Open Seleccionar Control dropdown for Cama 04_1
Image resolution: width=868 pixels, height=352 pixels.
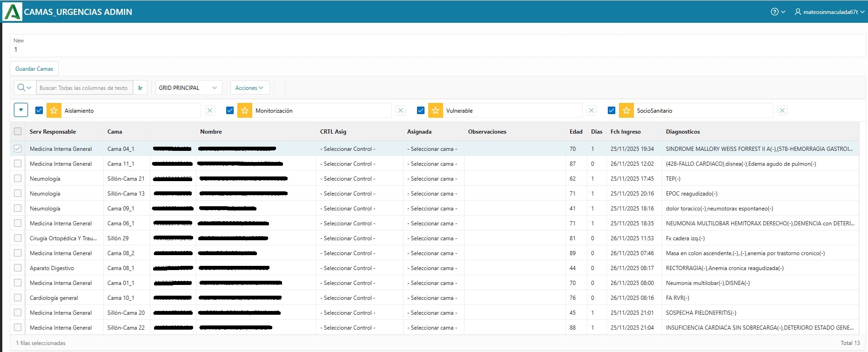pyautogui.click(x=348, y=149)
